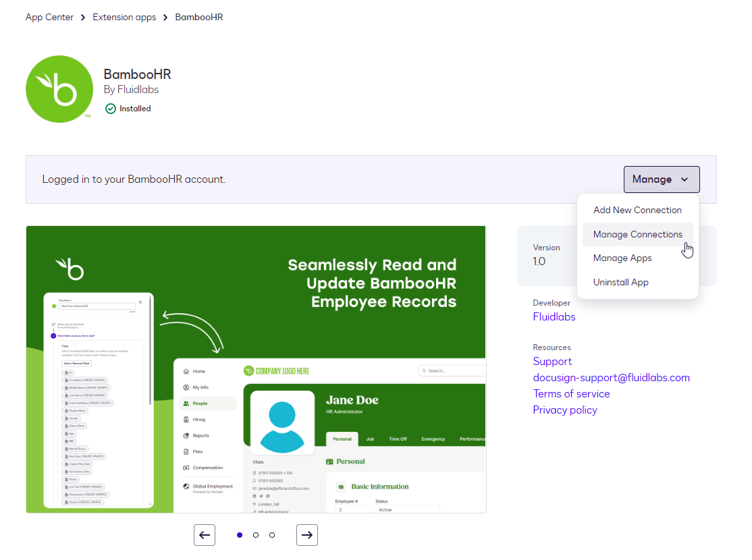Navigate to Extension apps breadcrumb
Screen dimensions: 752x560
pos(124,18)
